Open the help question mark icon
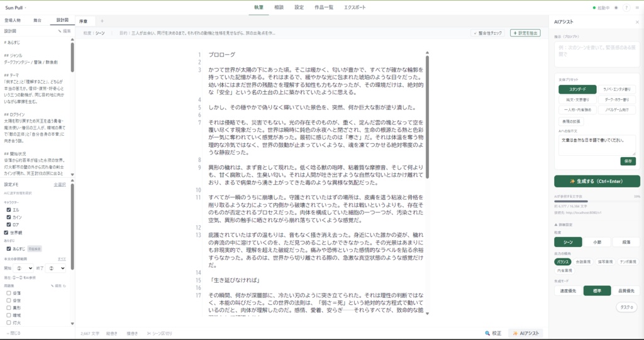Viewport: 644px width, 340px height. (x=626, y=8)
